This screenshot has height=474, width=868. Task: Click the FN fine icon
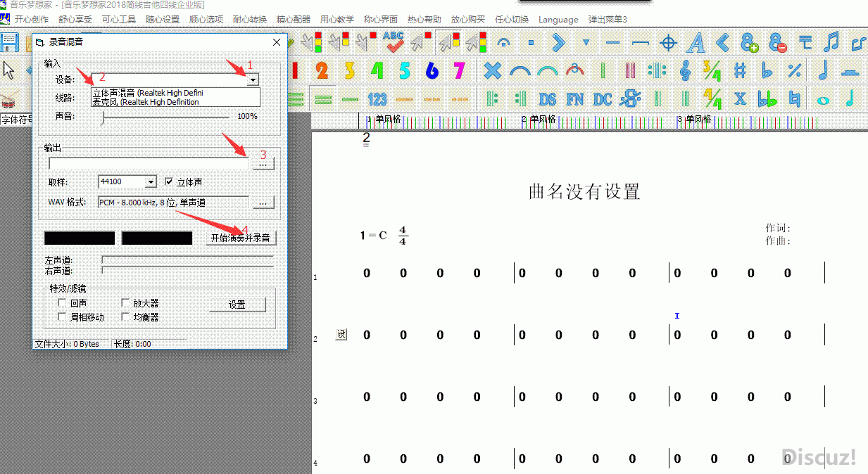click(x=575, y=99)
